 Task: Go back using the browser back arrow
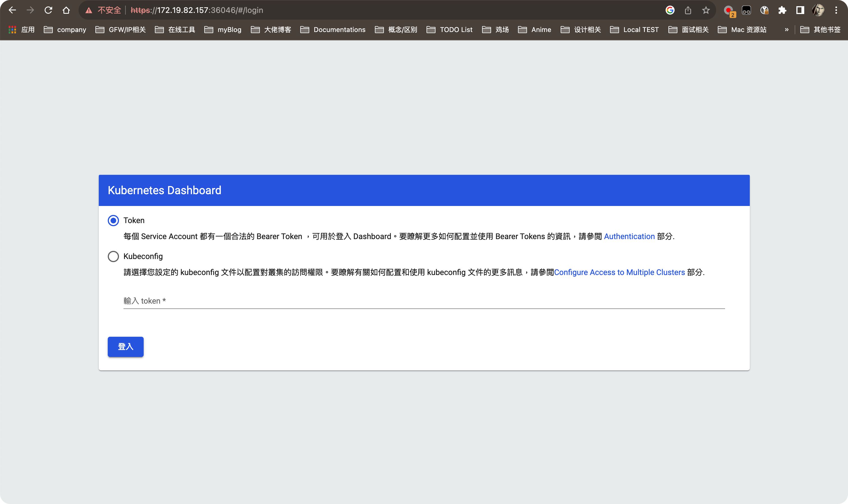[12, 10]
